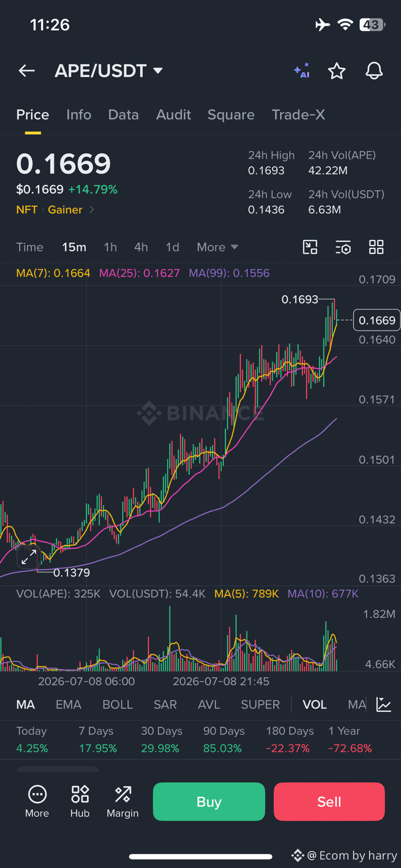Tap the current price label 0.1669 on chart
This screenshot has width=401, height=868.
[377, 320]
